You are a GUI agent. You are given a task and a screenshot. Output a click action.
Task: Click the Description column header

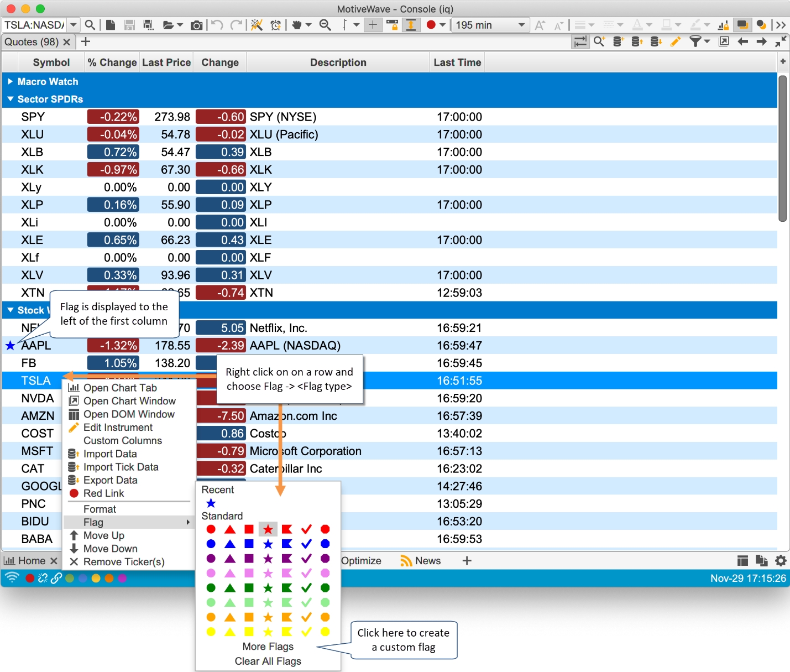pyautogui.click(x=338, y=62)
